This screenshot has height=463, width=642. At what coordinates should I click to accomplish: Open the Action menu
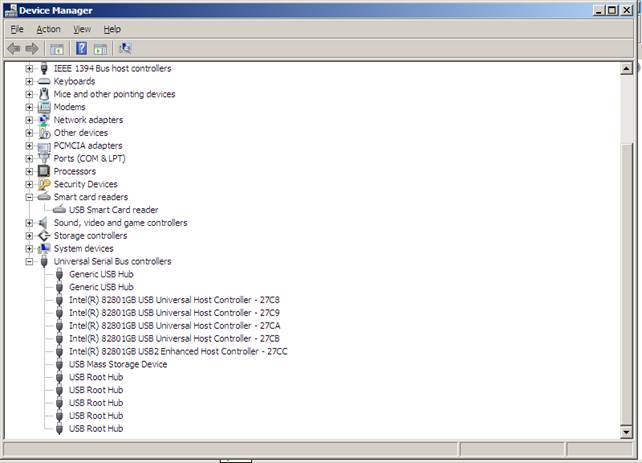48,29
